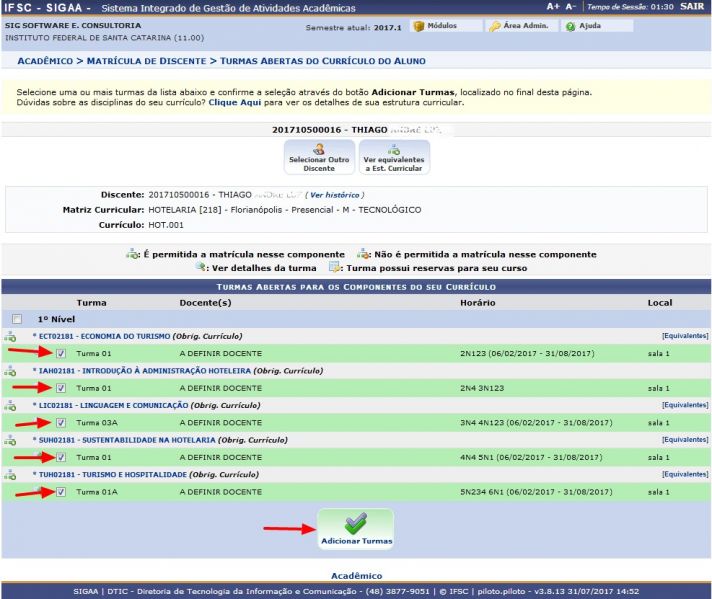Open the Área Admin. menu

pyautogui.click(x=518, y=26)
